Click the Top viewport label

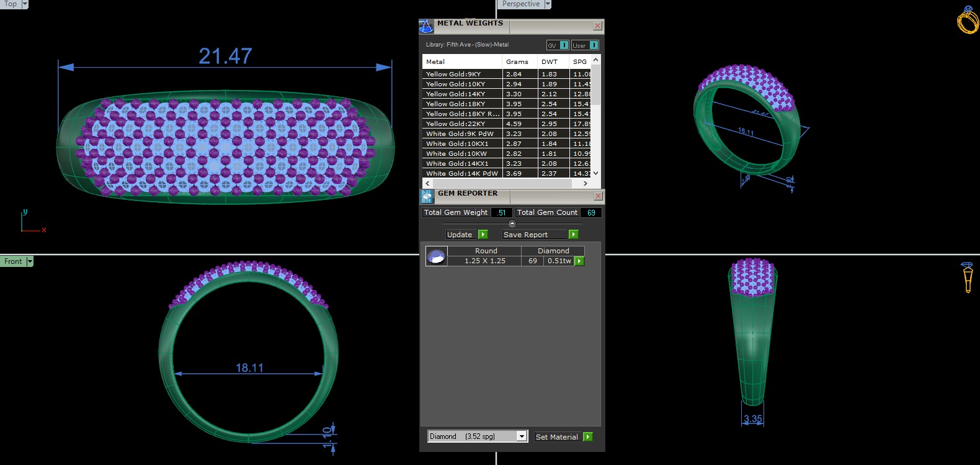[11, 4]
